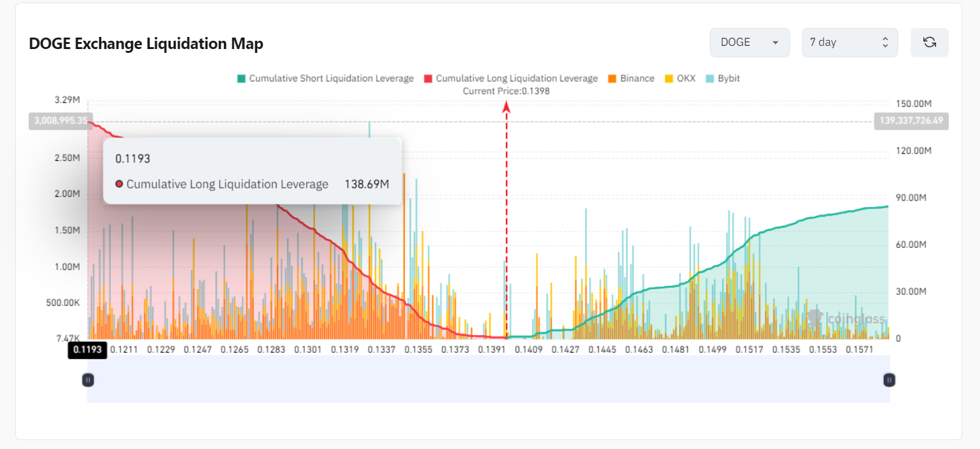Click the green Short Liquidation legend swatch

tap(241, 78)
